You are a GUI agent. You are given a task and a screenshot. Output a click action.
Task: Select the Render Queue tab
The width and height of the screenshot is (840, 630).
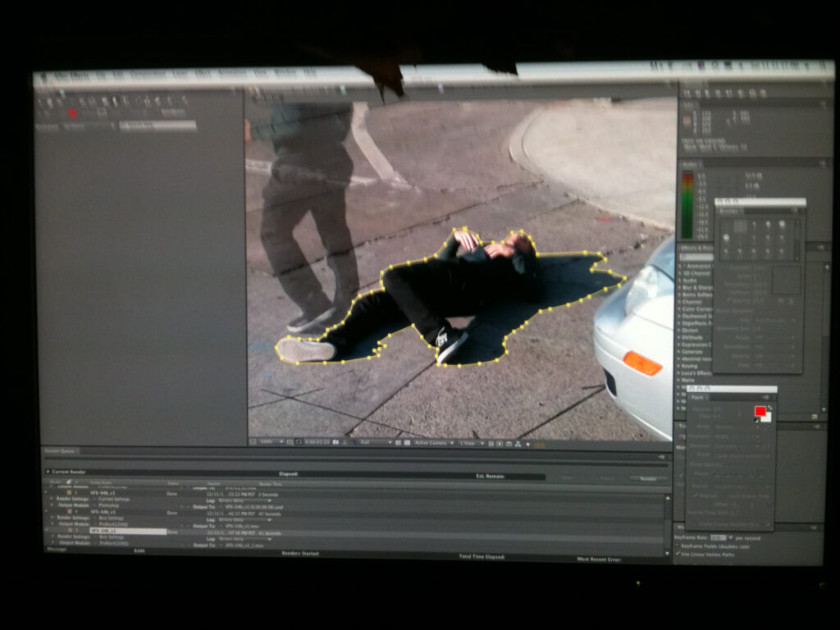coord(60,450)
